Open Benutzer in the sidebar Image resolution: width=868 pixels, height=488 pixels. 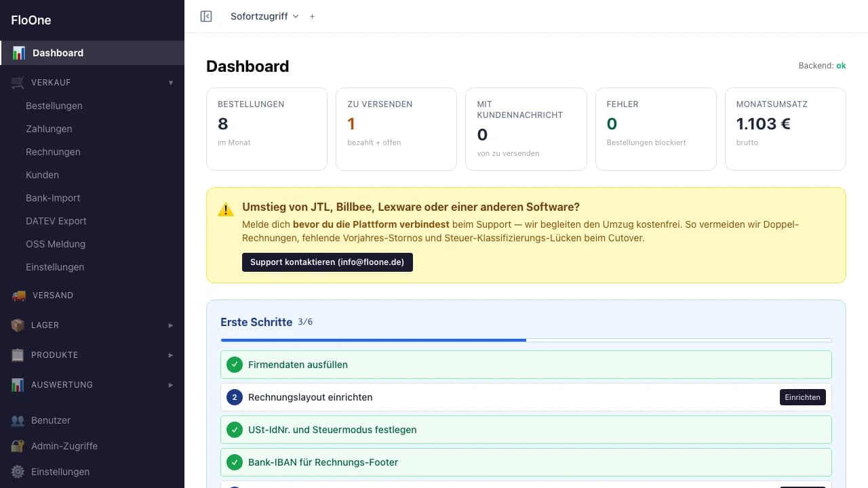pyautogui.click(x=51, y=420)
